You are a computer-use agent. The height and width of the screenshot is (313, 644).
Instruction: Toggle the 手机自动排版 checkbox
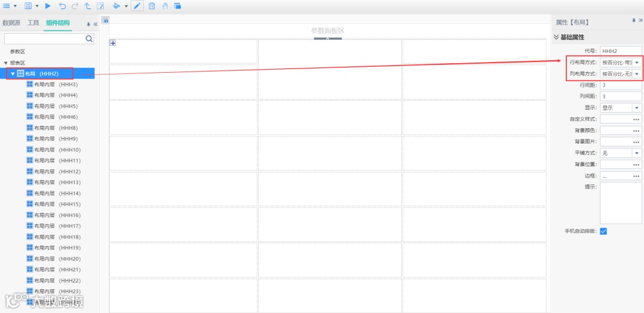pyautogui.click(x=603, y=231)
